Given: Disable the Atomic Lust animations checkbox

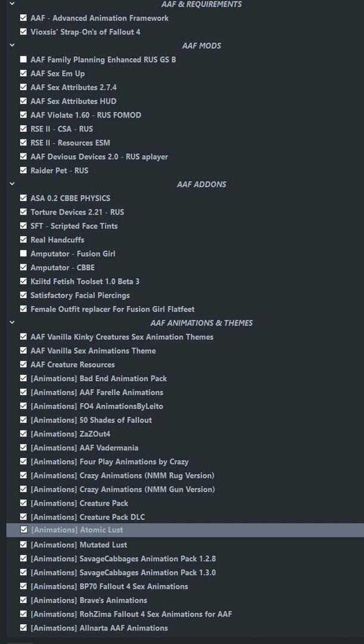Looking at the screenshot, I should pos(23,530).
